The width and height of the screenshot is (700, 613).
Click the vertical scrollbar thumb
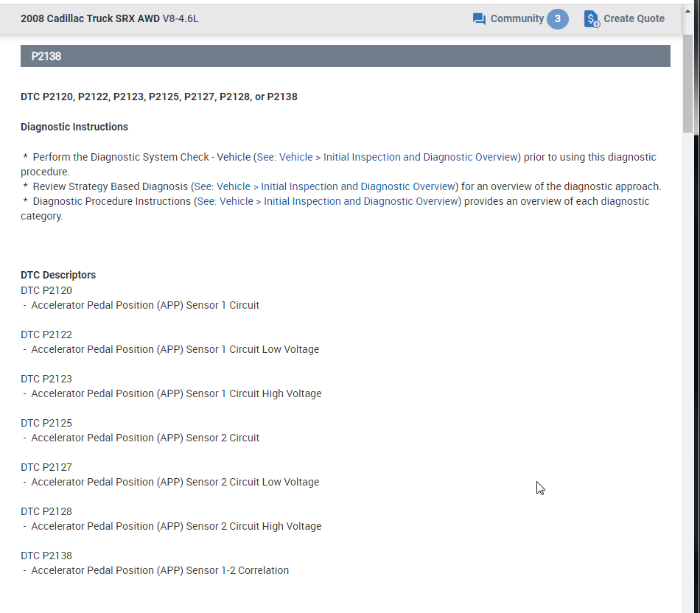tap(687, 83)
